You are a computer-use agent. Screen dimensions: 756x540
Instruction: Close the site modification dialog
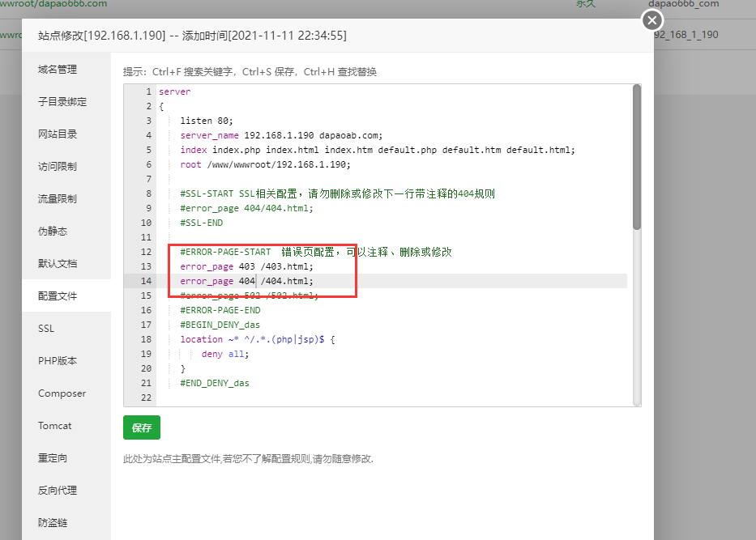click(x=651, y=20)
